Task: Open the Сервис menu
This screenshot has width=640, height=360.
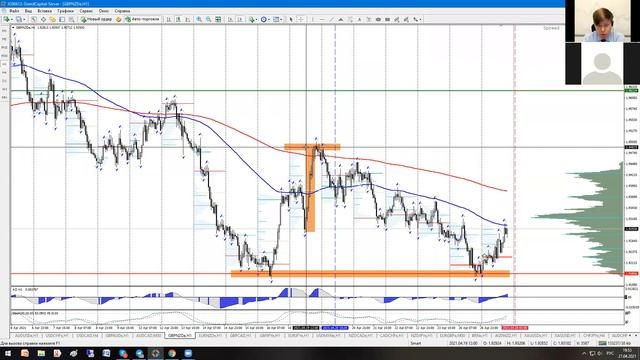Action: coord(86,11)
